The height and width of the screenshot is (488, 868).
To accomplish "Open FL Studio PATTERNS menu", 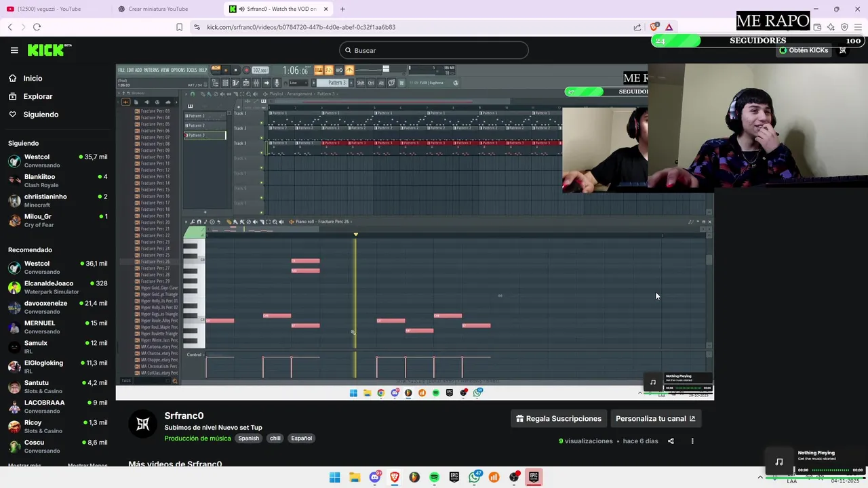I will (x=151, y=70).
